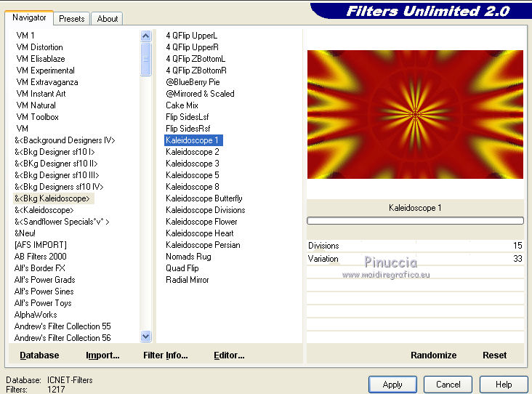Select Andrew's Filter Collection 56

(x=63, y=338)
